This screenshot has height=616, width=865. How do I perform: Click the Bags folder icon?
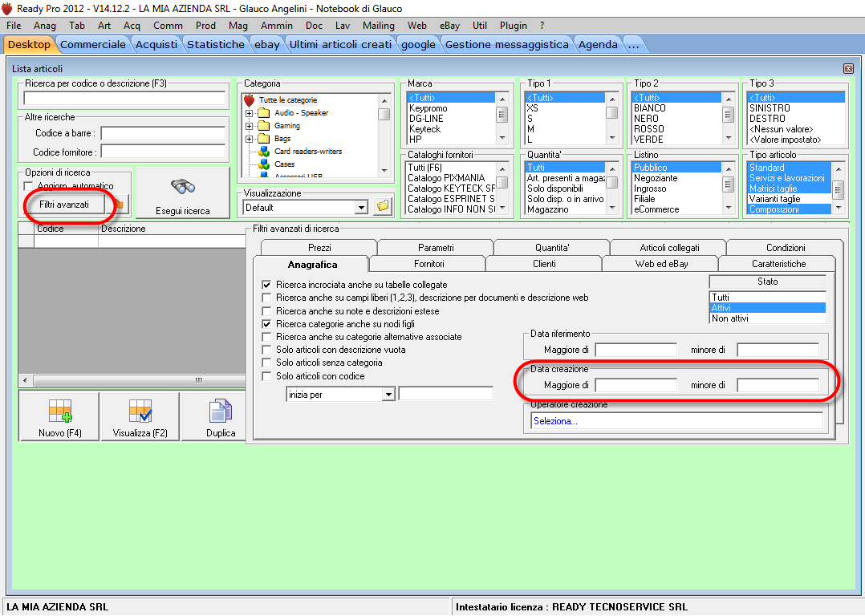click(x=264, y=139)
